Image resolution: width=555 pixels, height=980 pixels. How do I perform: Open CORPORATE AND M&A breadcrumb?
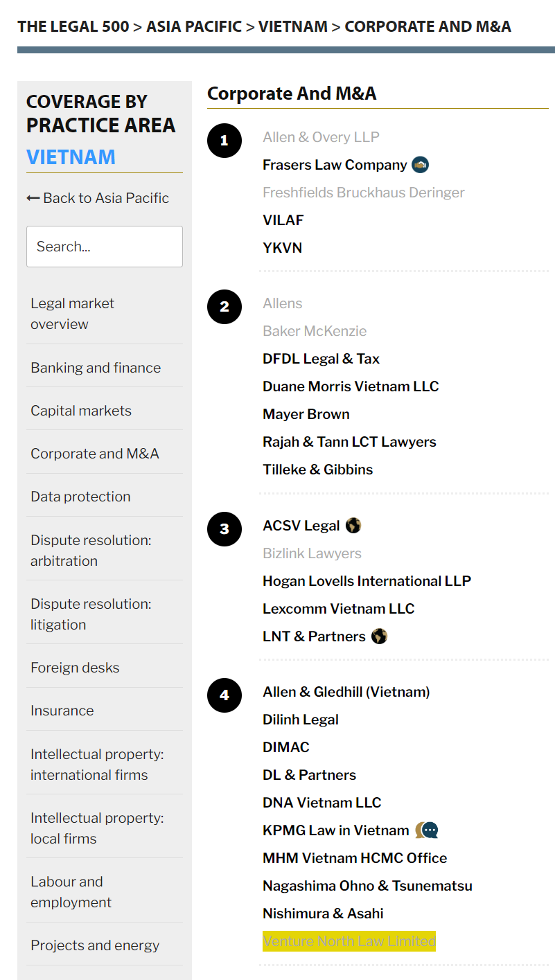click(x=428, y=27)
